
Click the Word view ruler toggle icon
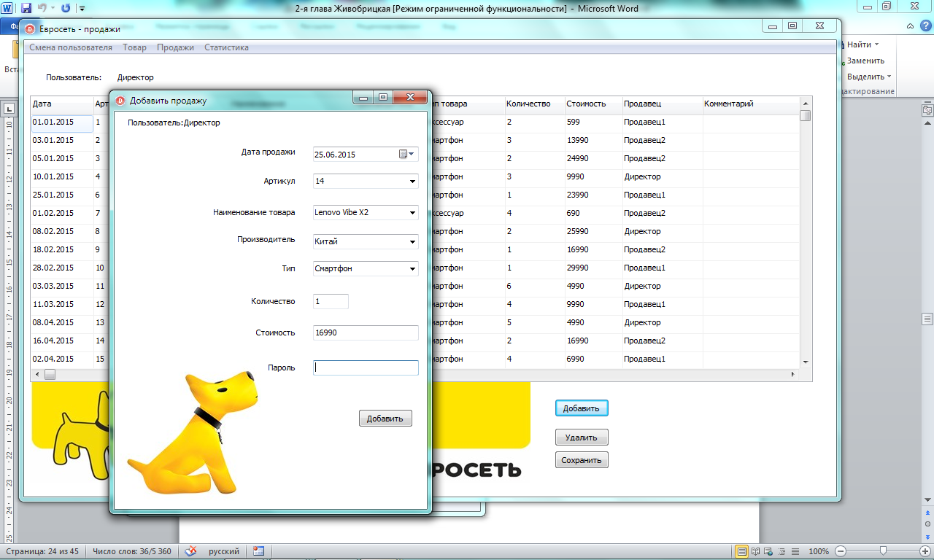pos(927,109)
